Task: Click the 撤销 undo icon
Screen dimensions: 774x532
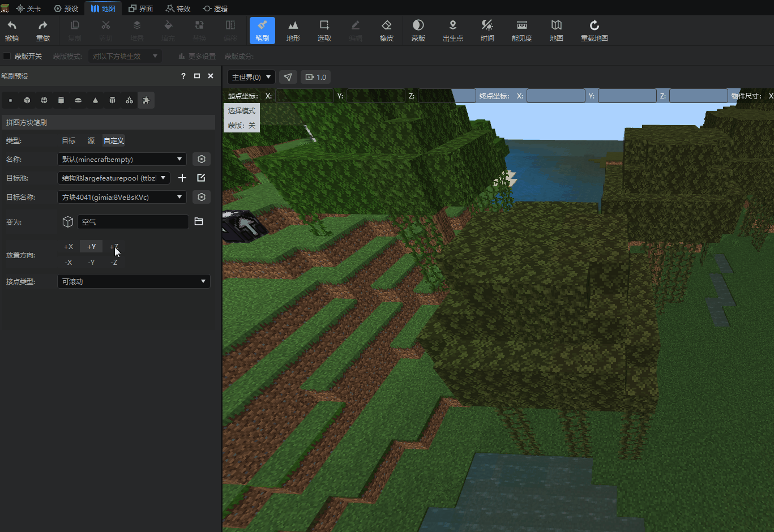Action: [x=12, y=31]
